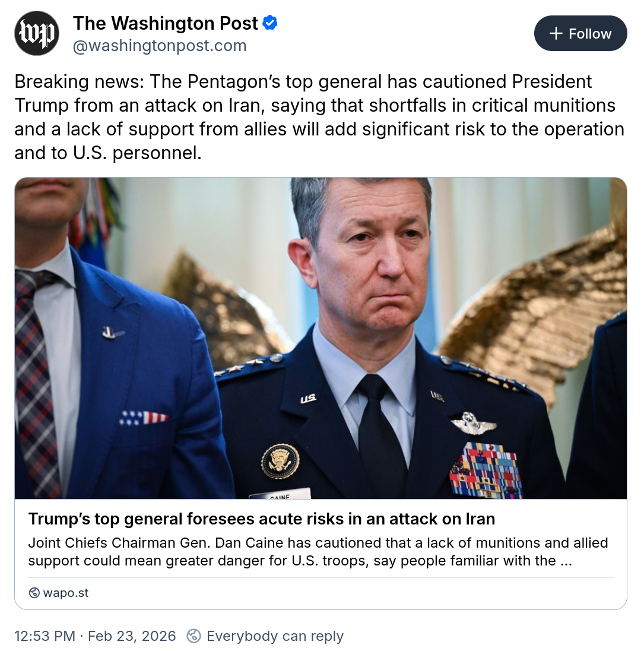Click the 12:53 PM Feb 23, 2026 timestamp
Image resolution: width=644 pixels, height=651 pixels.
(x=95, y=636)
